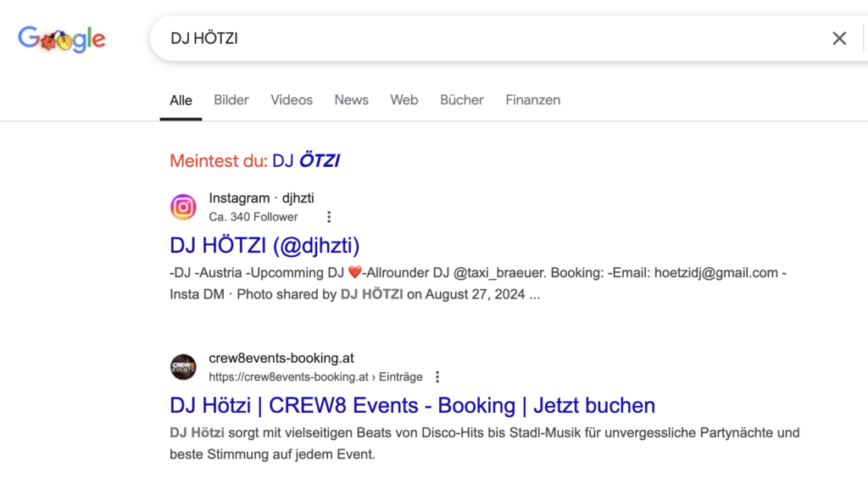Open DJ HÖTZI (@djhzti) Instagram result
Image resolution: width=868 pixels, height=479 pixels.
(264, 245)
